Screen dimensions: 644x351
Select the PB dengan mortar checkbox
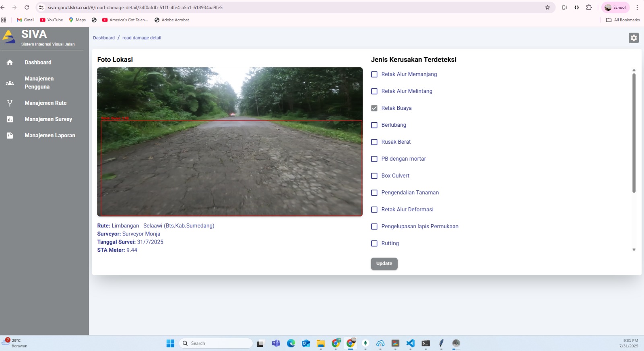point(374,159)
